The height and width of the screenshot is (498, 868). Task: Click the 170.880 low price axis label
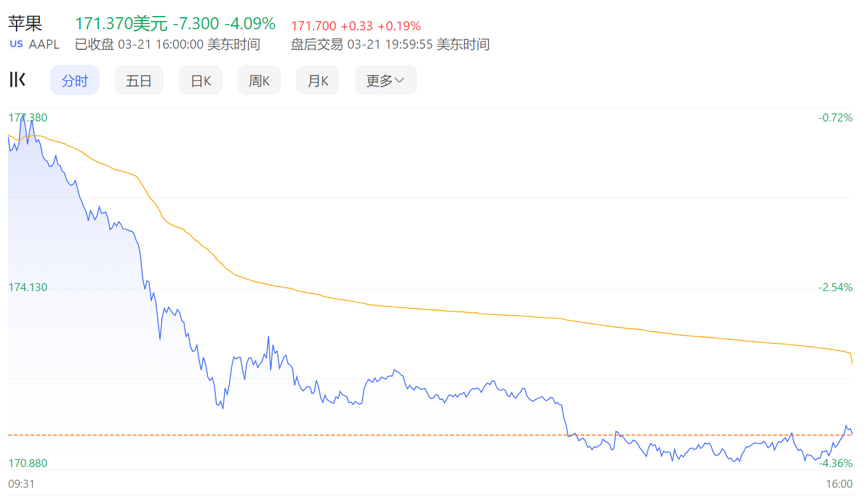click(27, 463)
